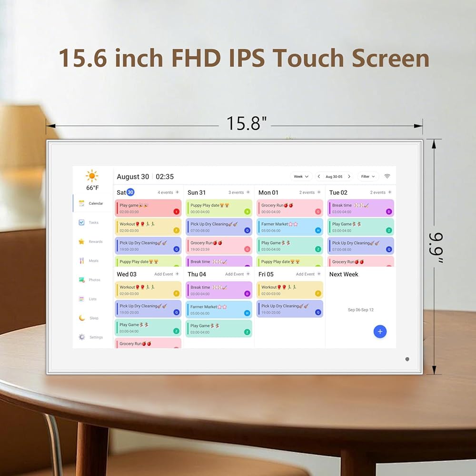Viewport: 476px width, 476px height.
Task: Go to next week using right chevron
Action: 349,177
